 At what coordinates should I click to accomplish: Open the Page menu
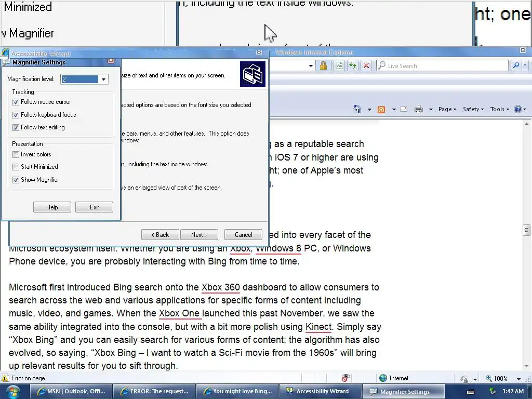[447, 109]
